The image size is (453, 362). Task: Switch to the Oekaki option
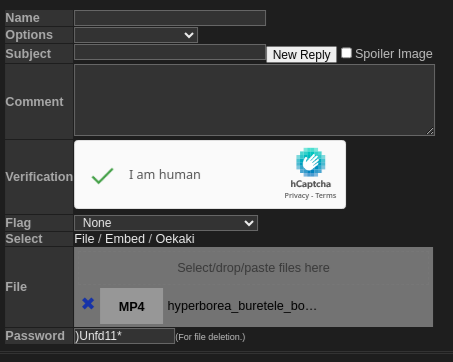pyautogui.click(x=175, y=239)
